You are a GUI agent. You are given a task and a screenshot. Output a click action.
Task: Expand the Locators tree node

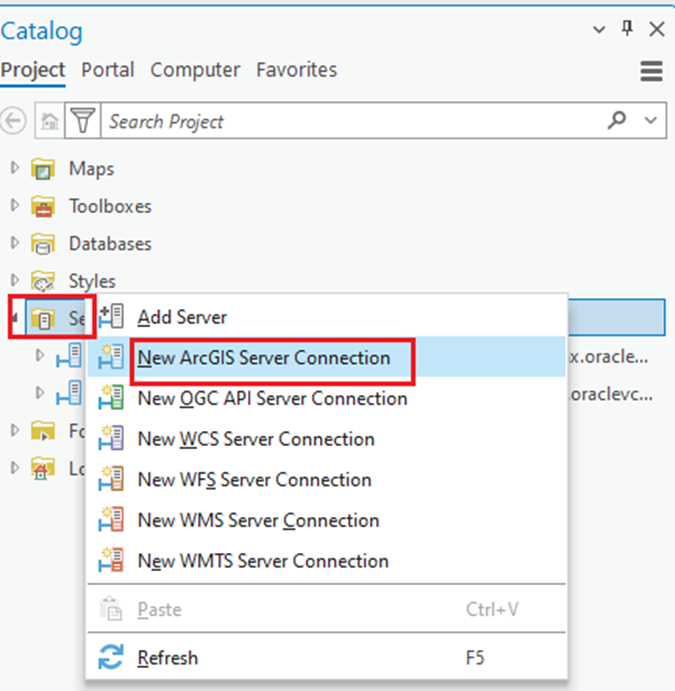pyautogui.click(x=15, y=467)
